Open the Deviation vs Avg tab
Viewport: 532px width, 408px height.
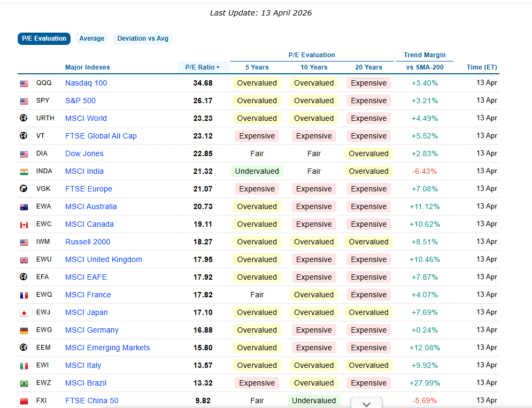(143, 39)
